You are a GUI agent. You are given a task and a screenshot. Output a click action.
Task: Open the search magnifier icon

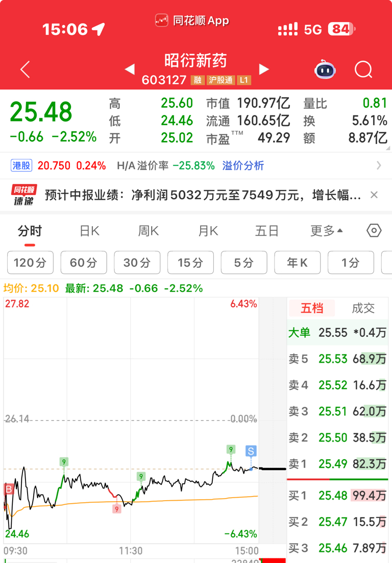pos(363,69)
